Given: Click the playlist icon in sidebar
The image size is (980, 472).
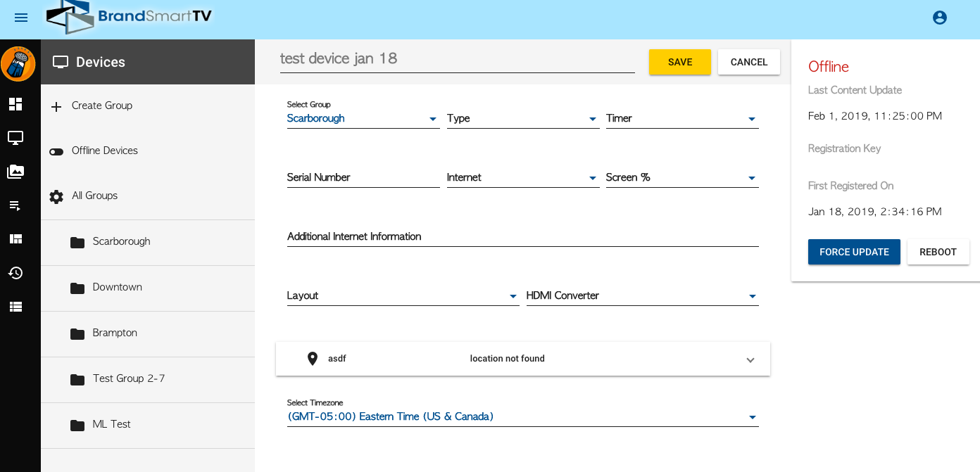Looking at the screenshot, I should tap(15, 205).
